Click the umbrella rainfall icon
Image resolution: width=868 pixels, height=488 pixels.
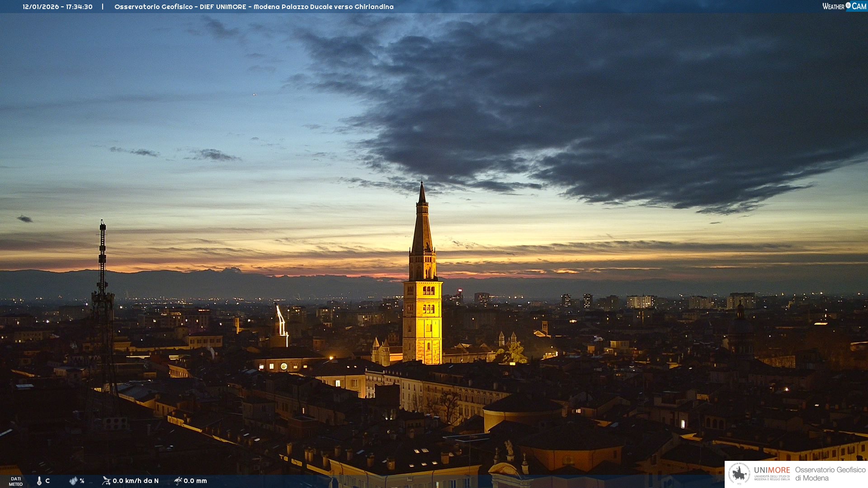pos(178,481)
